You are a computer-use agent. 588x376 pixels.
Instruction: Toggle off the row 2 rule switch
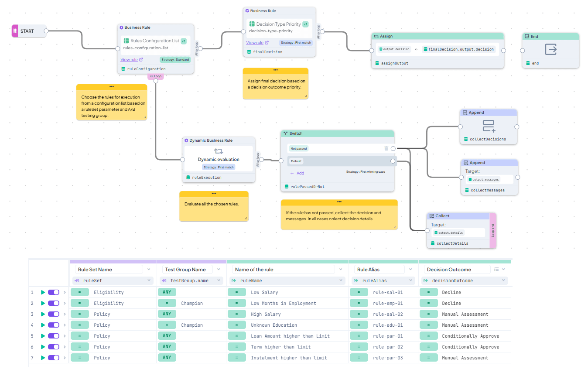coord(54,303)
